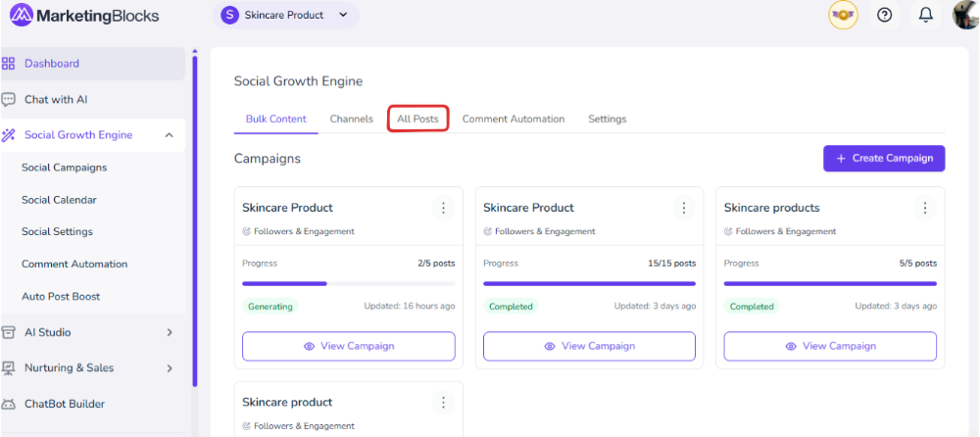Screen dimensions: 980x437
Task: Open three-dot menu on Skincare products card
Action: coord(924,208)
